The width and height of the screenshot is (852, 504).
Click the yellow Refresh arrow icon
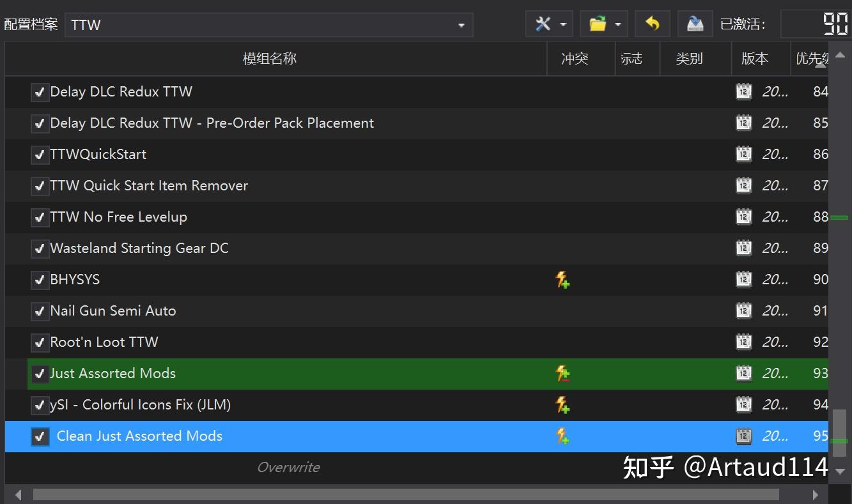pos(652,23)
